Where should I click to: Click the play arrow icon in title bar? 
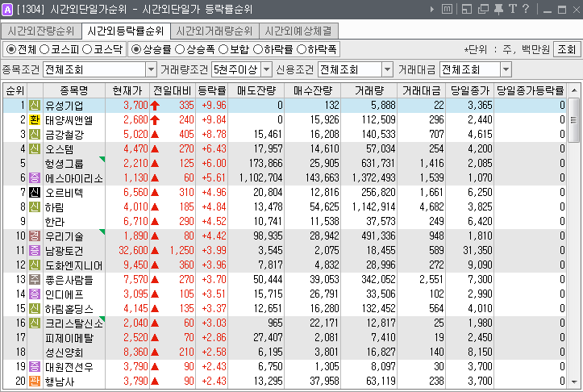(431, 9)
